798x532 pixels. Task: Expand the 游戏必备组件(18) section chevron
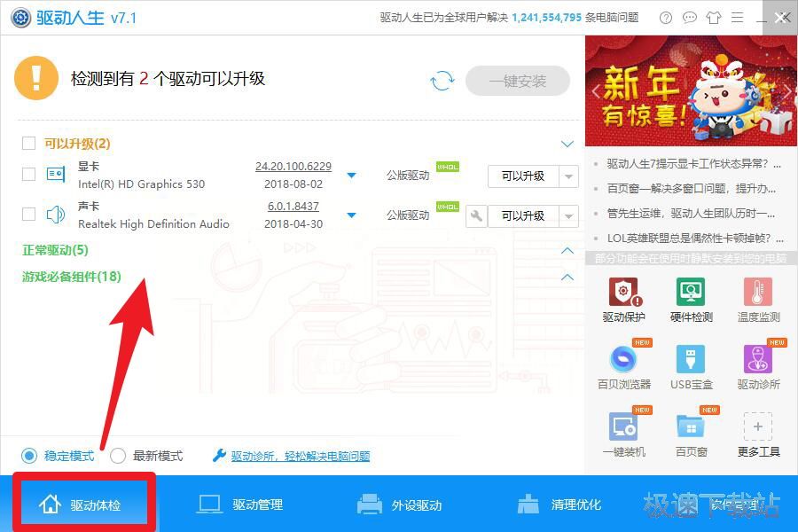click(x=567, y=277)
